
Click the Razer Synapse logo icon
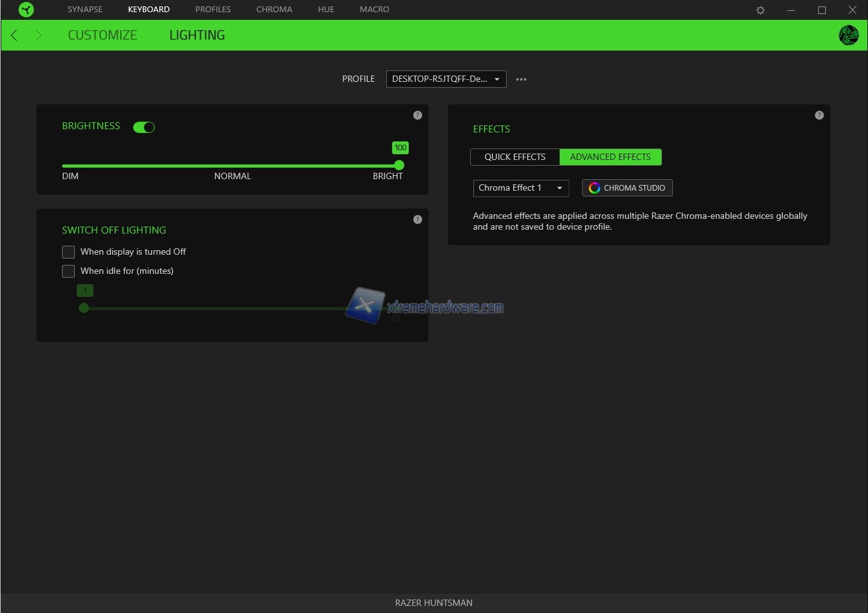(26, 10)
